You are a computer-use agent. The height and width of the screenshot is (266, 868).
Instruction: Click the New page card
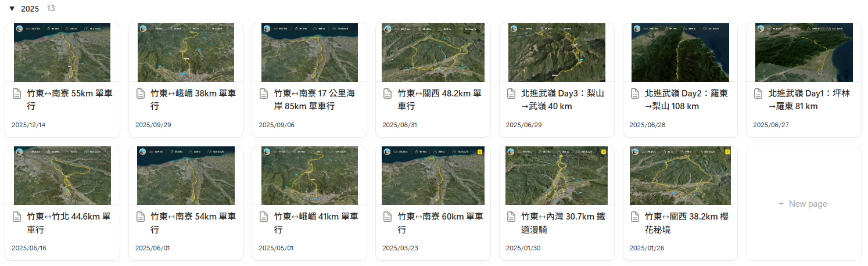point(803,203)
